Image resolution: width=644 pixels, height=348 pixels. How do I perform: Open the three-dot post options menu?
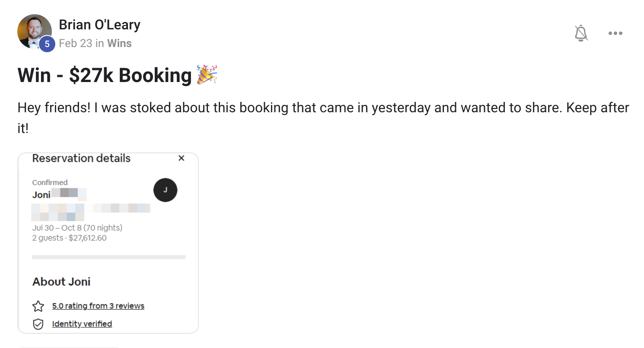615,33
